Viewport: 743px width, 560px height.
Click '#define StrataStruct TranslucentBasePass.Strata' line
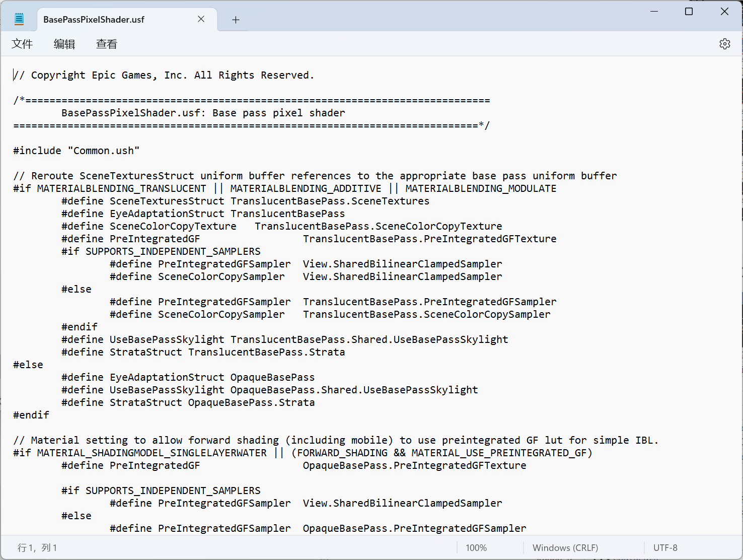[203, 352]
